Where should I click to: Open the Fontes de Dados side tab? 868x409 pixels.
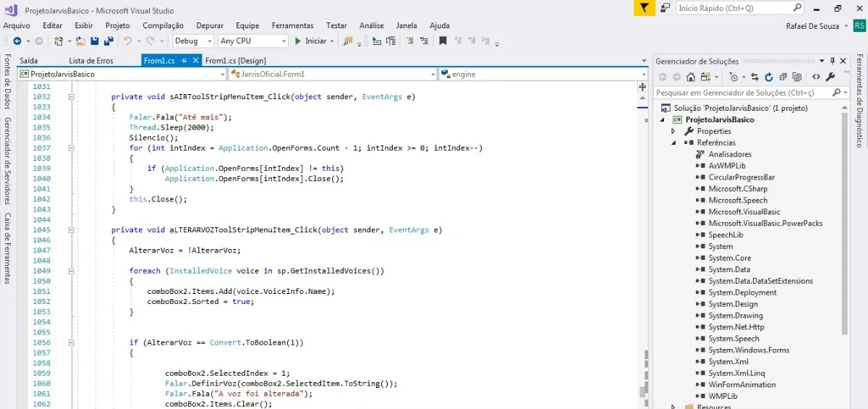click(x=8, y=80)
